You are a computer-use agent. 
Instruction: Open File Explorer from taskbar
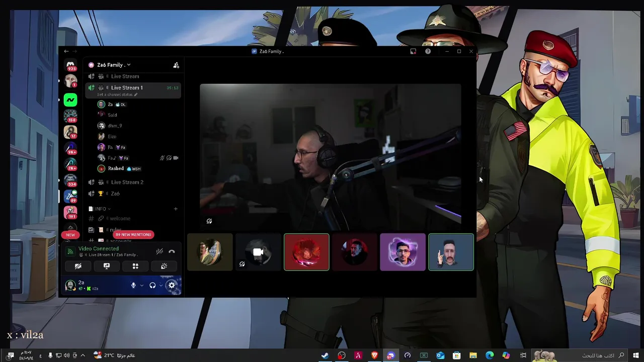(x=473, y=355)
